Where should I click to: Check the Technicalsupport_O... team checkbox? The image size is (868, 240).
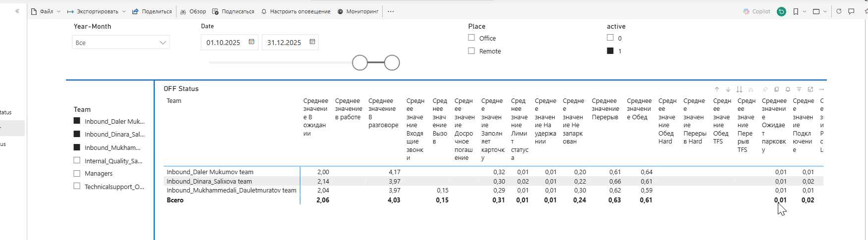(x=77, y=186)
